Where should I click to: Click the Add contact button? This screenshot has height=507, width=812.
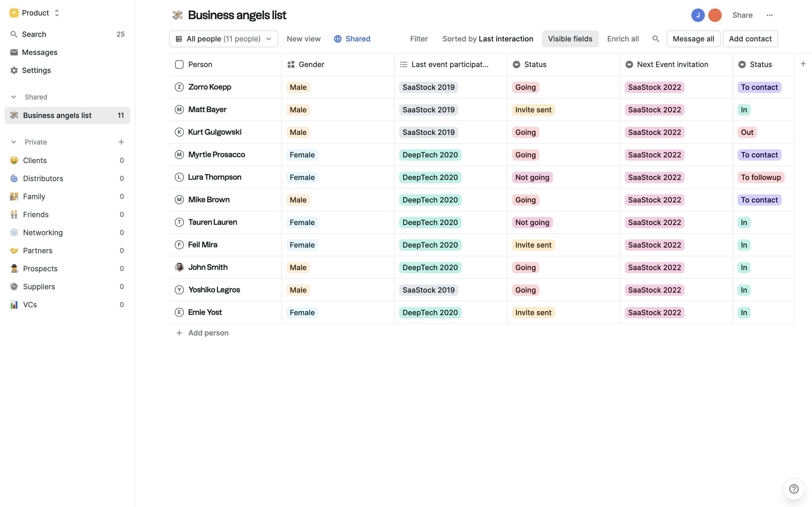(750, 39)
